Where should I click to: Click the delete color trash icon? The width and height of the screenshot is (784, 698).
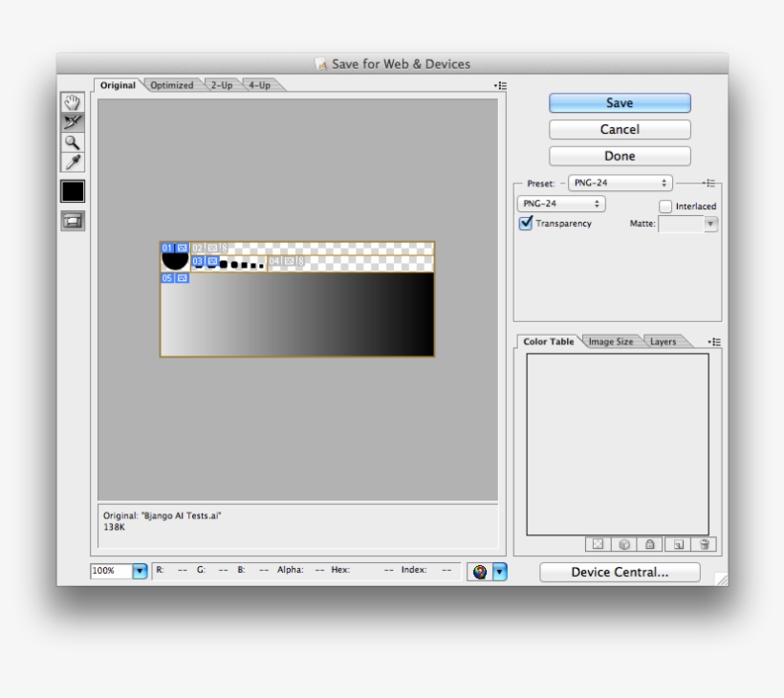(x=704, y=544)
